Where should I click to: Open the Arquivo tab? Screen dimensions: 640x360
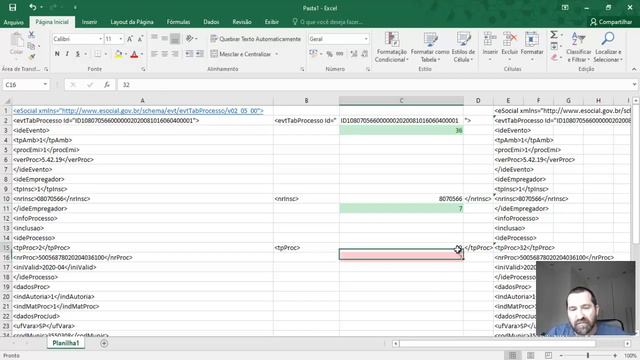pyautogui.click(x=13, y=22)
